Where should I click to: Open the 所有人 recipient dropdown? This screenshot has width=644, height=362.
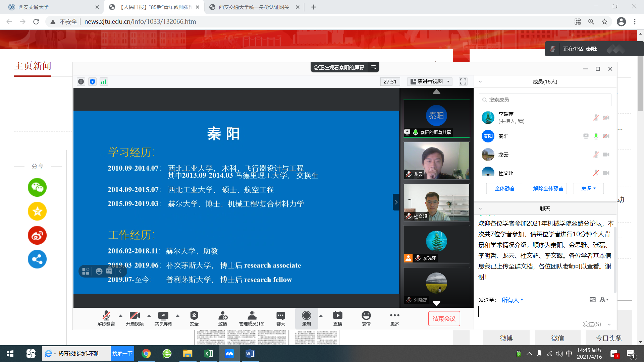[x=512, y=300]
